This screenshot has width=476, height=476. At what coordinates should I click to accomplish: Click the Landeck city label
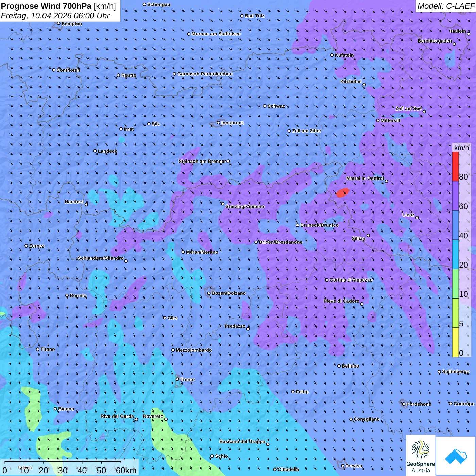click(107, 151)
